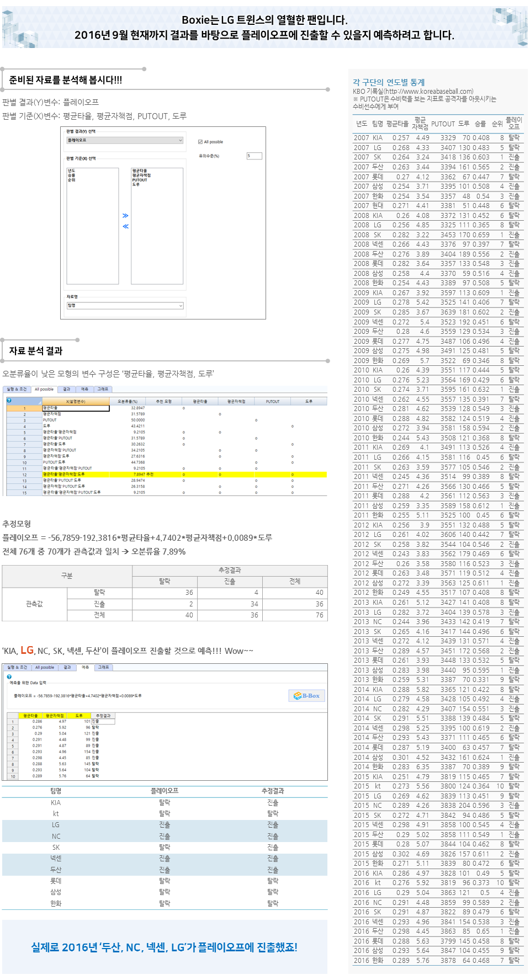Viewport: 530px width, 980px height.
Task: Select 평균자책점 in the chosen X variables list
Action: (141, 175)
